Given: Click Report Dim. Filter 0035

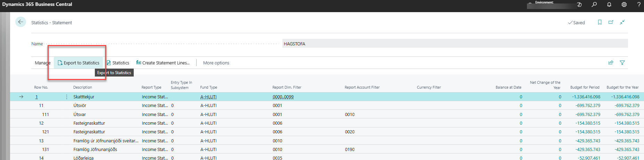Looking at the screenshot, I should point(278,158).
